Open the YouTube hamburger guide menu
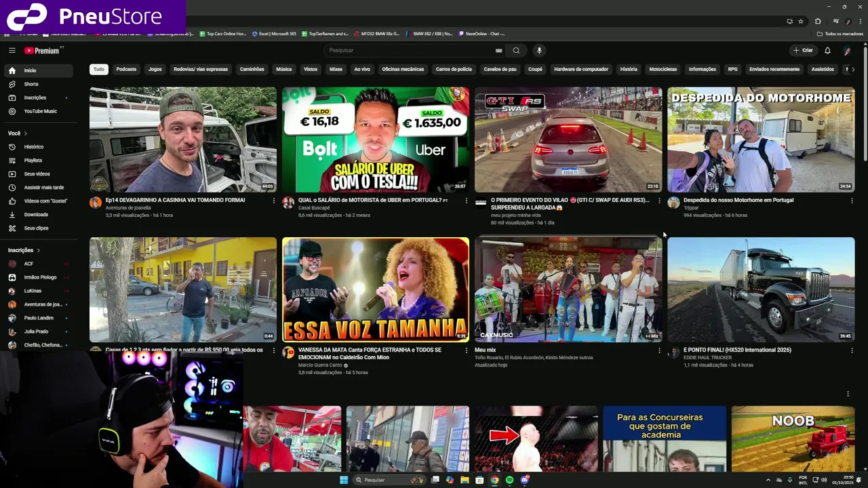The height and width of the screenshot is (488, 868). tap(12, 50)
